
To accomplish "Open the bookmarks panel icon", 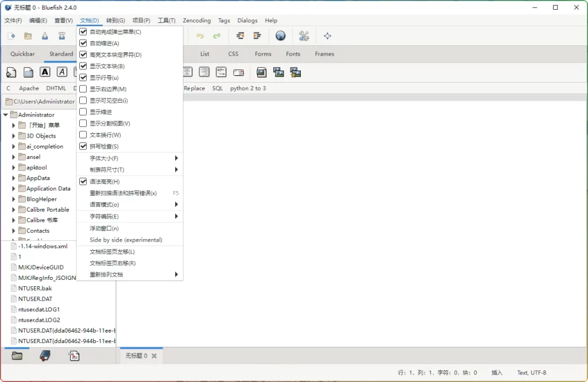I will coord(44,356).
